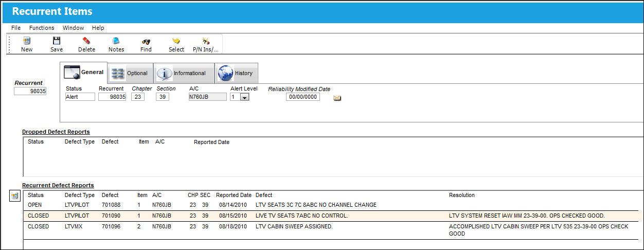Viewport: 644px width, 250px height.
Task: Click the Save toolbar icon
Action: click(x=57, y=44)
